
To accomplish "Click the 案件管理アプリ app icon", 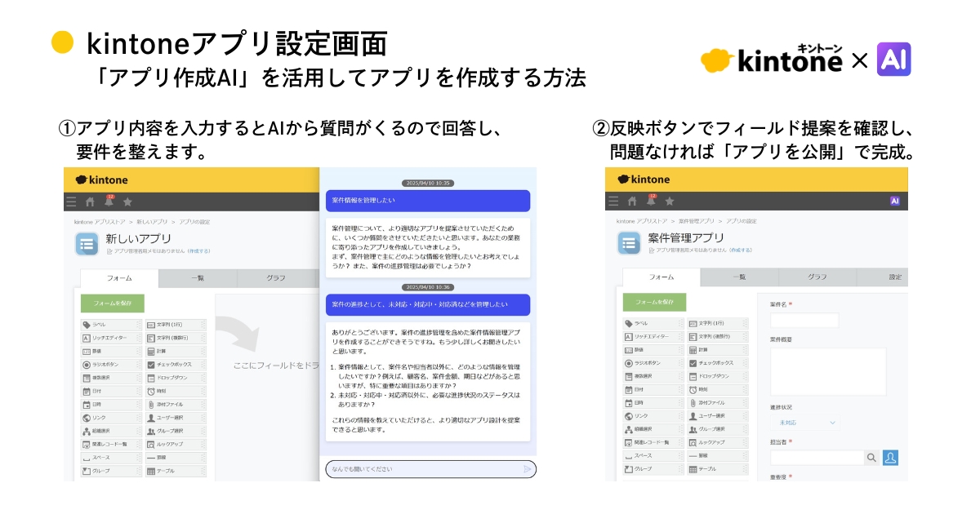I will pos(629,243).
